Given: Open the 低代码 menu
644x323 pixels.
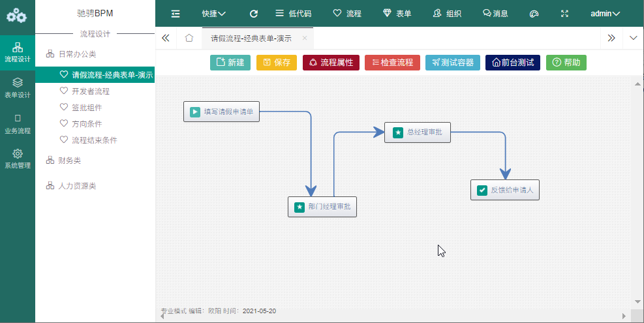Looking at the screenshot, I should click(x=293, y=14).
